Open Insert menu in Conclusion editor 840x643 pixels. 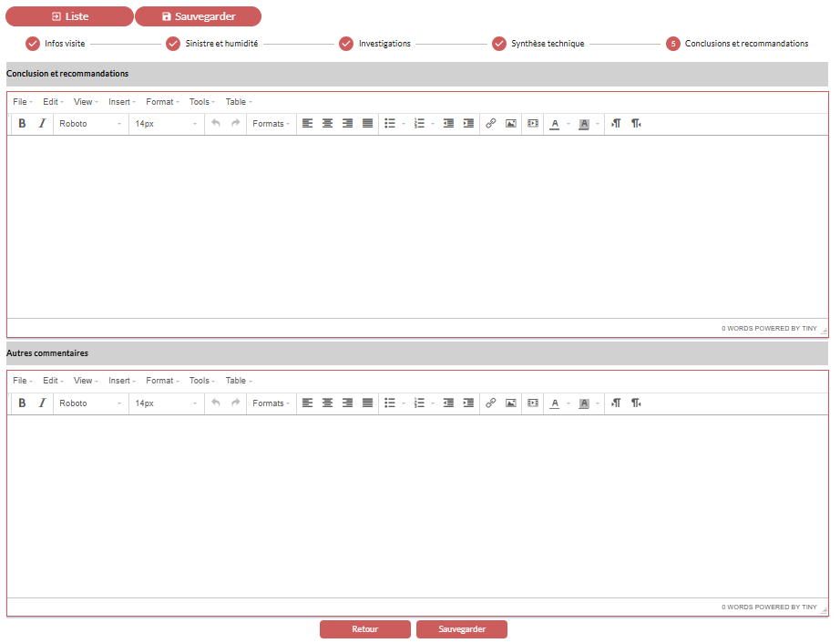click(x=121, y=102)
